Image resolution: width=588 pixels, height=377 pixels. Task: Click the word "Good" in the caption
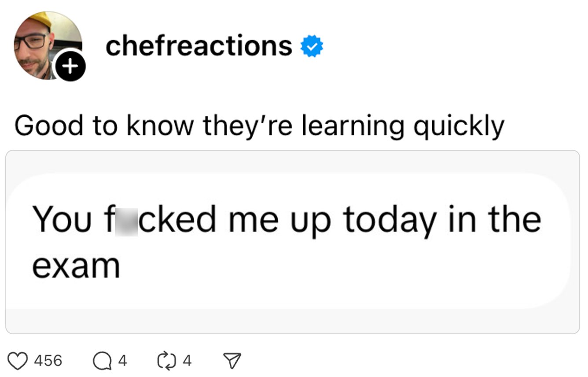click(x=49, y=126)
